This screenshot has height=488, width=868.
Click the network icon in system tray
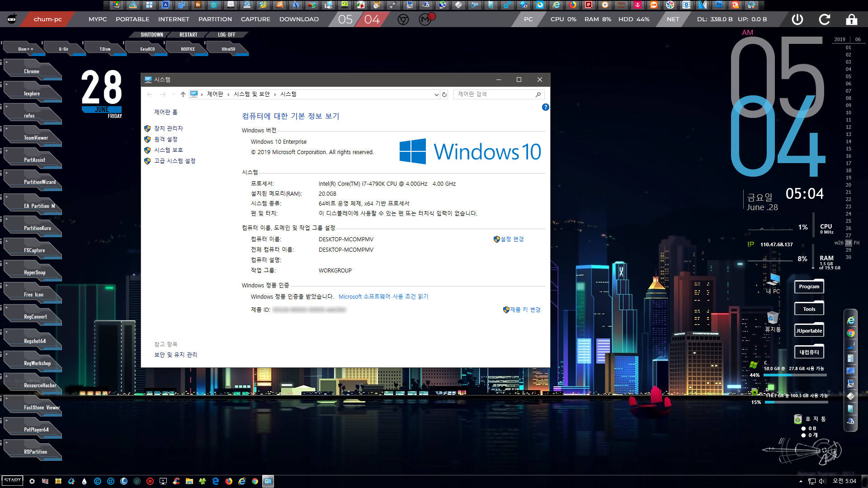812,481
